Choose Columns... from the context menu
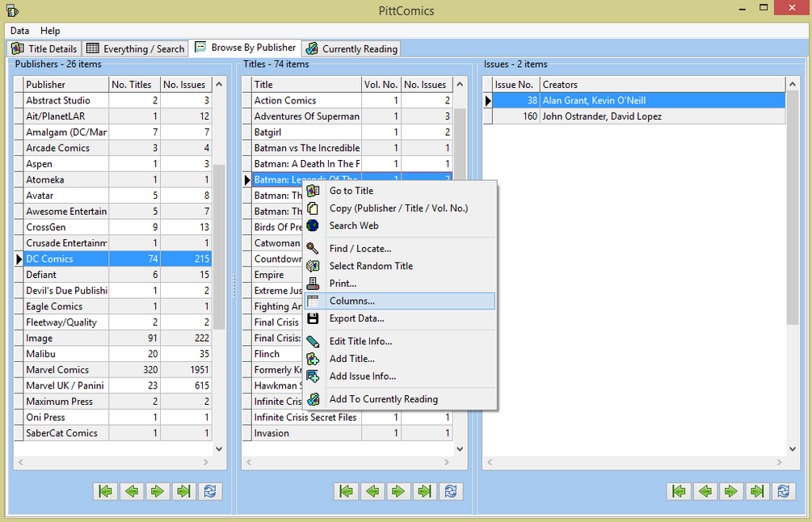The height and width of the screenshot is (522, 812). 400,301
